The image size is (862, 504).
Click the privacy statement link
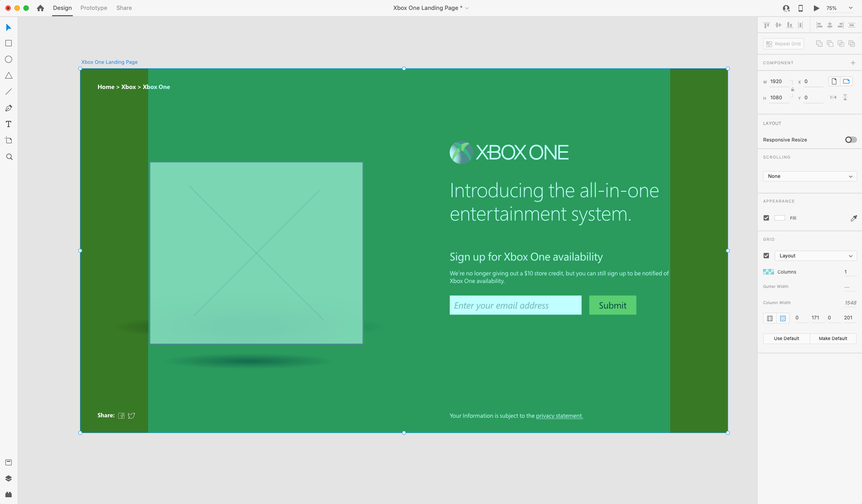560,416
